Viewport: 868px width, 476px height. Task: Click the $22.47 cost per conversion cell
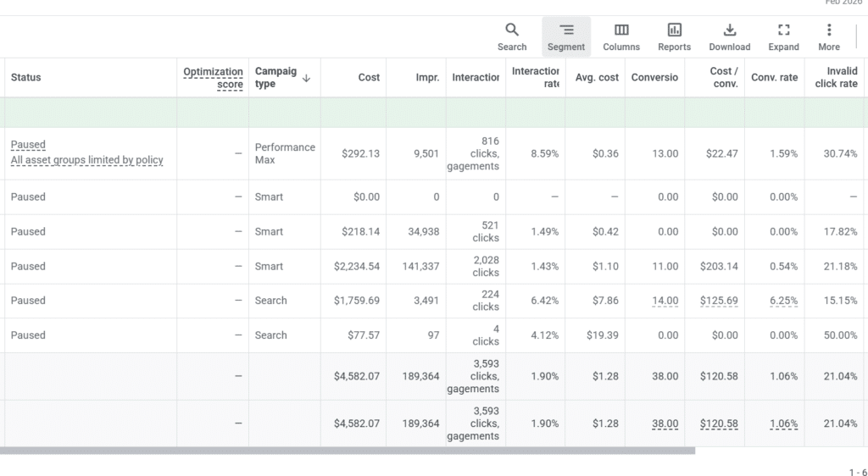pos(721,153)
